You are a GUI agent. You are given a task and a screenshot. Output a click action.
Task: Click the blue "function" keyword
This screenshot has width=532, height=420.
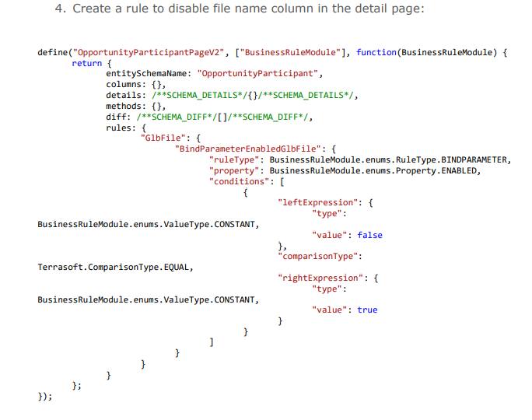tap(376, 53)
